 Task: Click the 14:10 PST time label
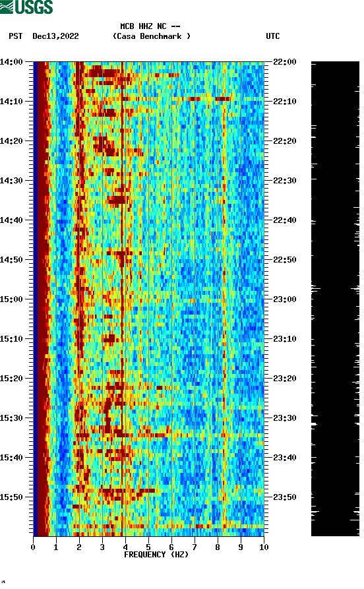tap(11, 102)
